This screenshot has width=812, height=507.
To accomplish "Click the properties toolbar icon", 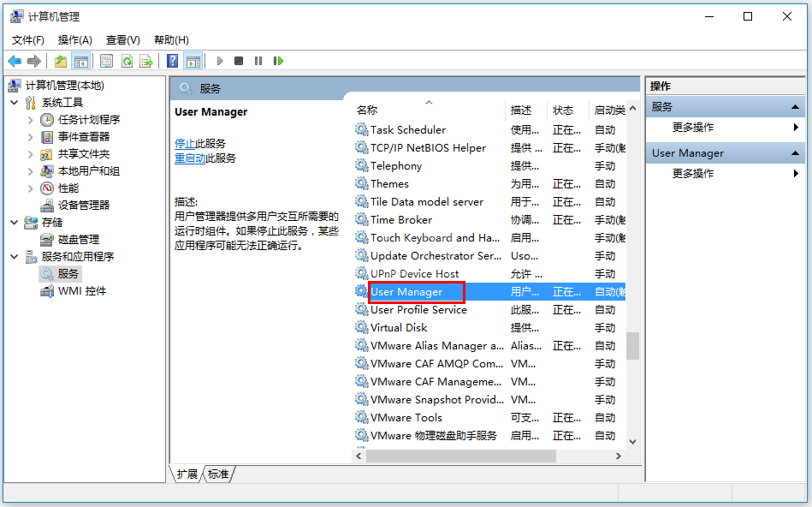I will point(107,61).
